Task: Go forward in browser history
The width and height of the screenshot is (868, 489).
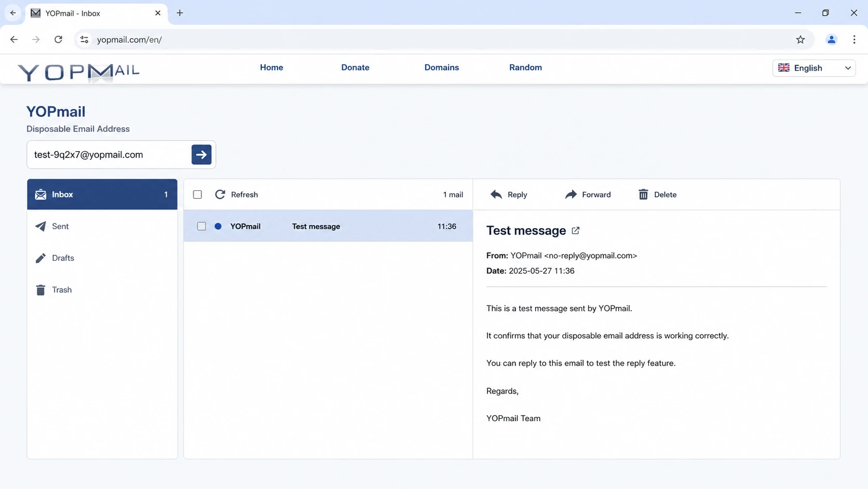Action: (36, 39)
